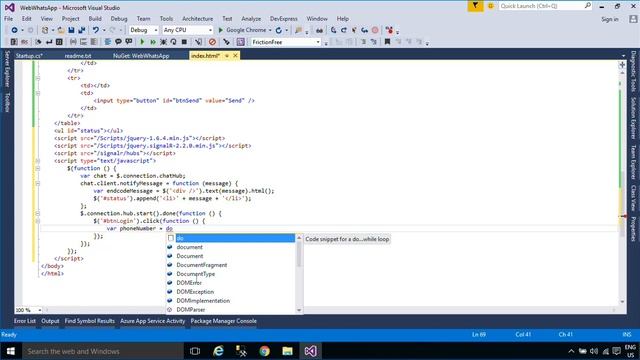Collapse the <tr> outlining region
The width and height of the screenshot is (640, 360).
[x=38, y=78]
